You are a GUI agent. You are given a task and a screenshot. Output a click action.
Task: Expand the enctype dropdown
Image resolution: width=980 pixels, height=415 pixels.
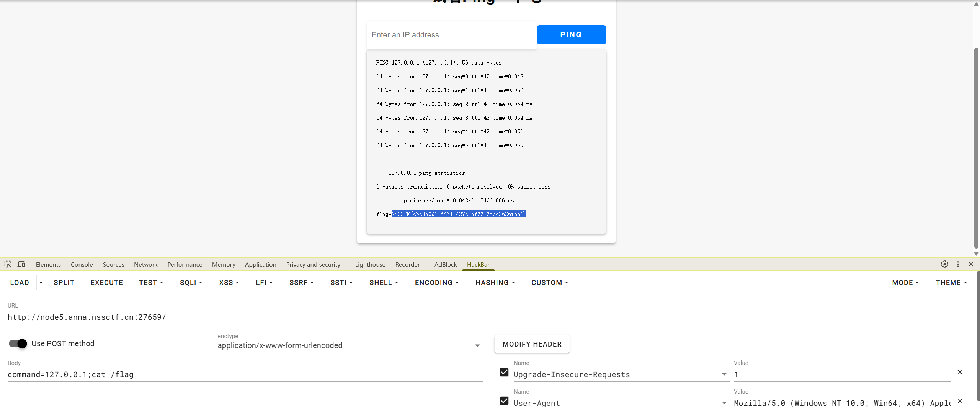[x=477, y=345]
